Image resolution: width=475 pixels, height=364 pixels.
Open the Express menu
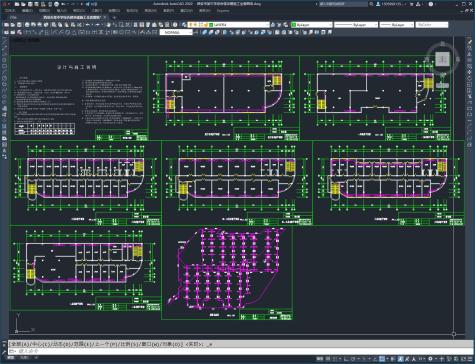pyautogui.click(x=223, y=11)
